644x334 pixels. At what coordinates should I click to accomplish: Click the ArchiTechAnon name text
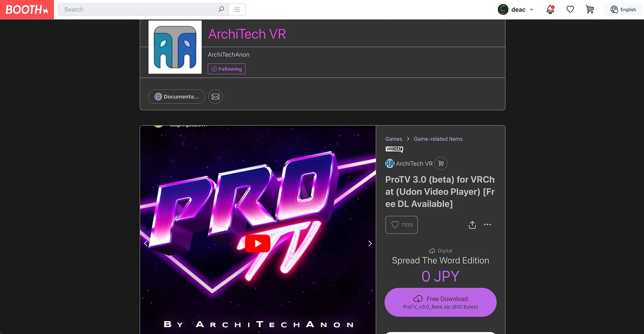click(229, 54)
